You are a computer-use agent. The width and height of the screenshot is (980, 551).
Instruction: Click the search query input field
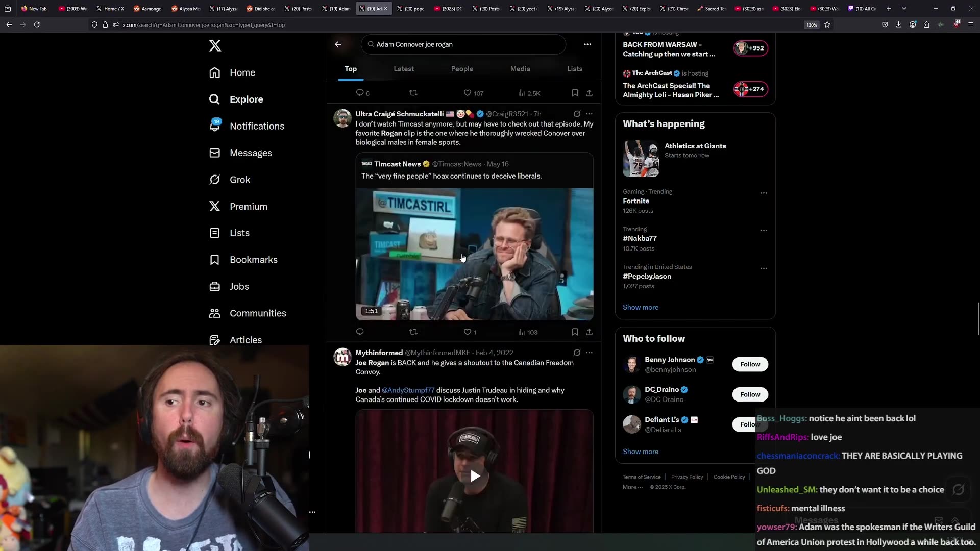463,44
